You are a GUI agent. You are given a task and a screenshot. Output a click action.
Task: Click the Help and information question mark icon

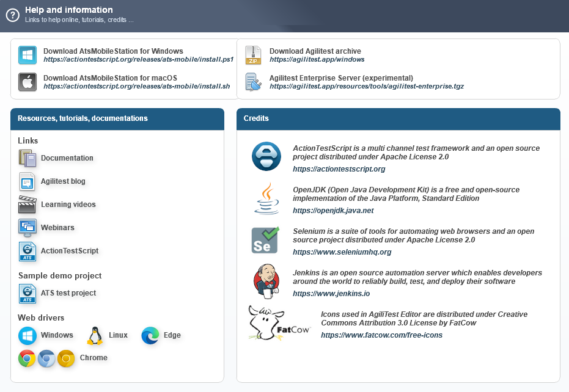pos(13,15)
